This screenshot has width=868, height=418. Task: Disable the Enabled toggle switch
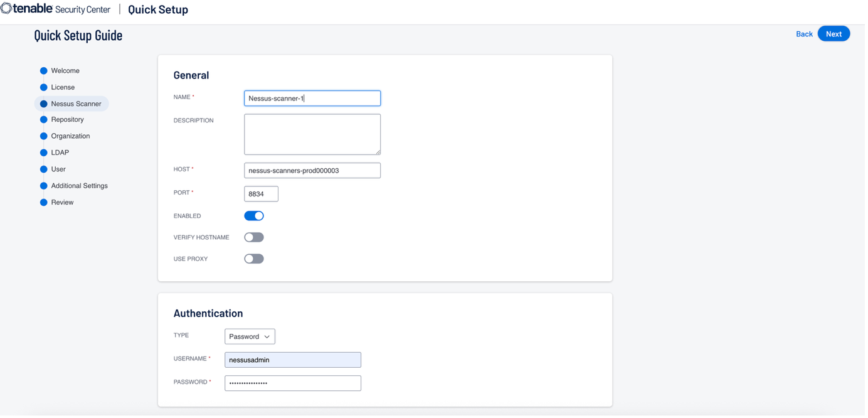click(254, 216)
